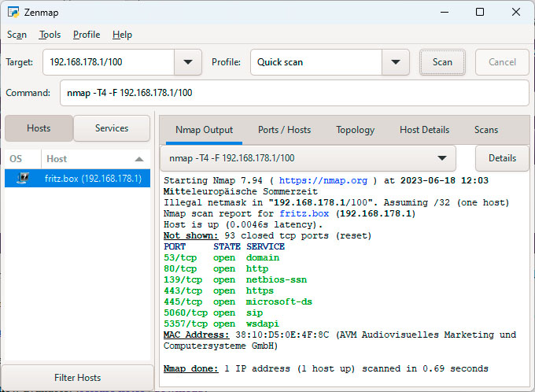Open the Scan menu
The image size is (535, 392).
pyautogui.click(x=17, y=35)
